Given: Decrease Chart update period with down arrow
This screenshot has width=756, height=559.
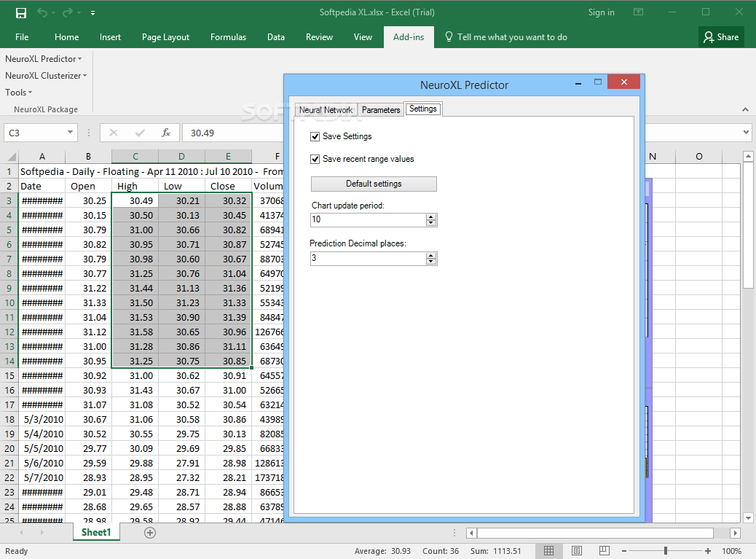Looking at the screenshot, I should click(x=431, y=223).
